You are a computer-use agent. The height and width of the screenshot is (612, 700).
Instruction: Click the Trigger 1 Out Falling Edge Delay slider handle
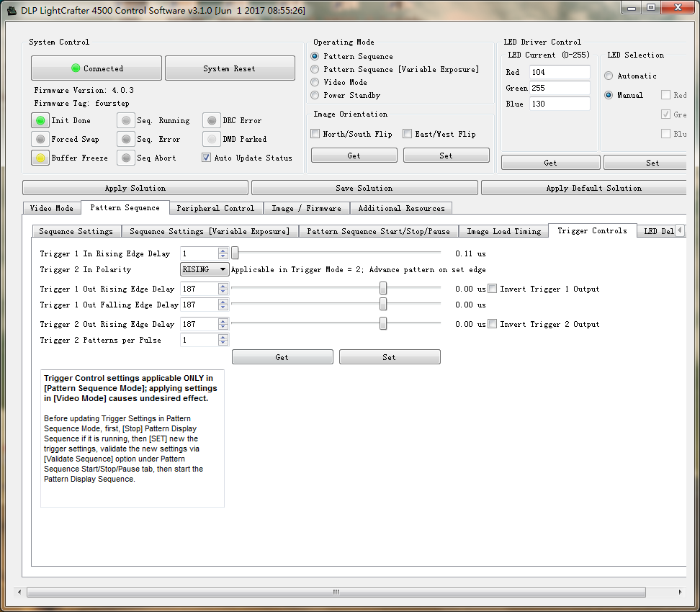[x=383, y=304]
